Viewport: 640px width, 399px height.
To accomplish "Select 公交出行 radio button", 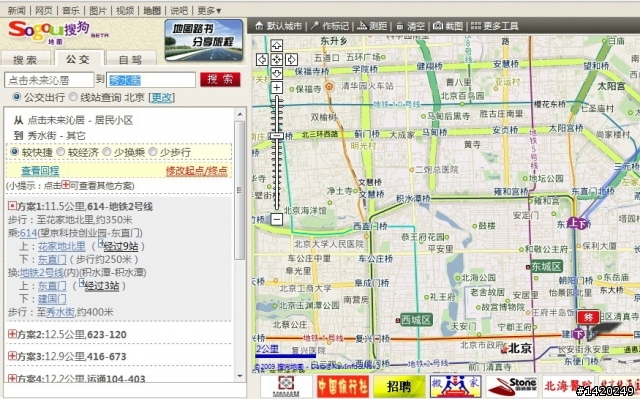I will pos(16,97).
